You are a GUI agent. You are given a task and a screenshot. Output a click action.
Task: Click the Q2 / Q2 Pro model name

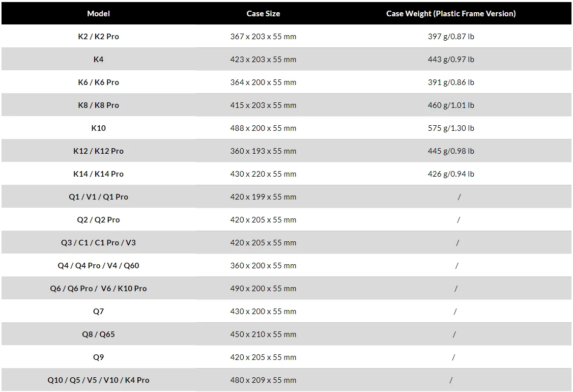[x=98, y=220]
